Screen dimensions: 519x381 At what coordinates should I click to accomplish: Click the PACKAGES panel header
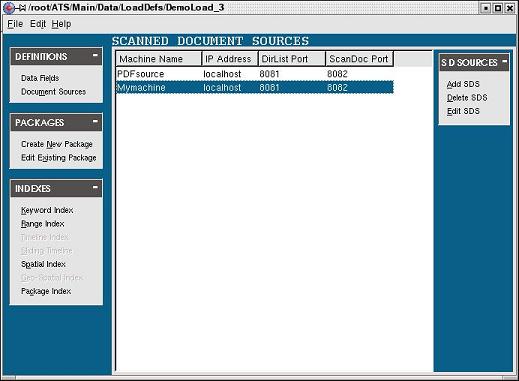point(56,122)
